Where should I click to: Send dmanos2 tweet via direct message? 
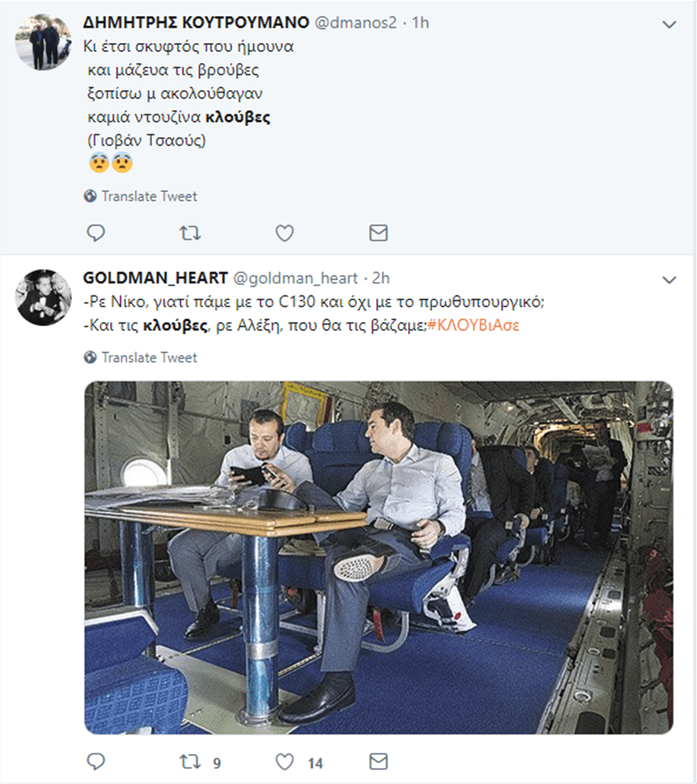[x=379, y=233]
